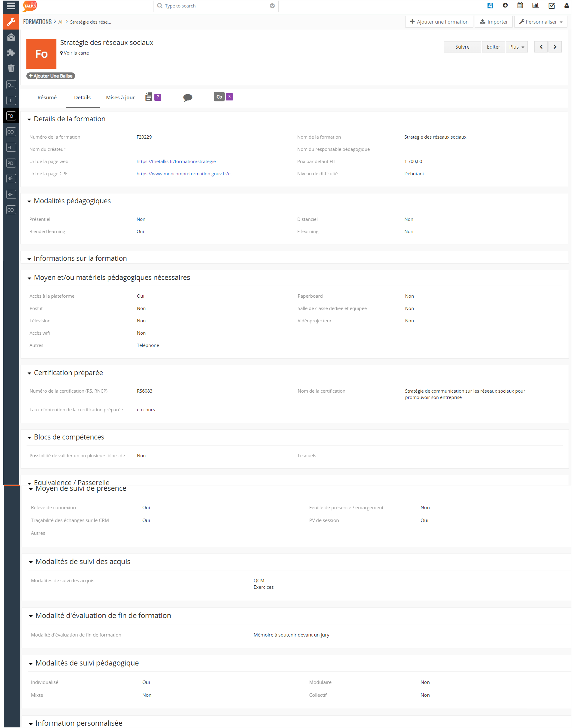Collapse Modalité d'évaluation de fin de formation
This screenshot has height=728, width=572.
coord(31,616)
